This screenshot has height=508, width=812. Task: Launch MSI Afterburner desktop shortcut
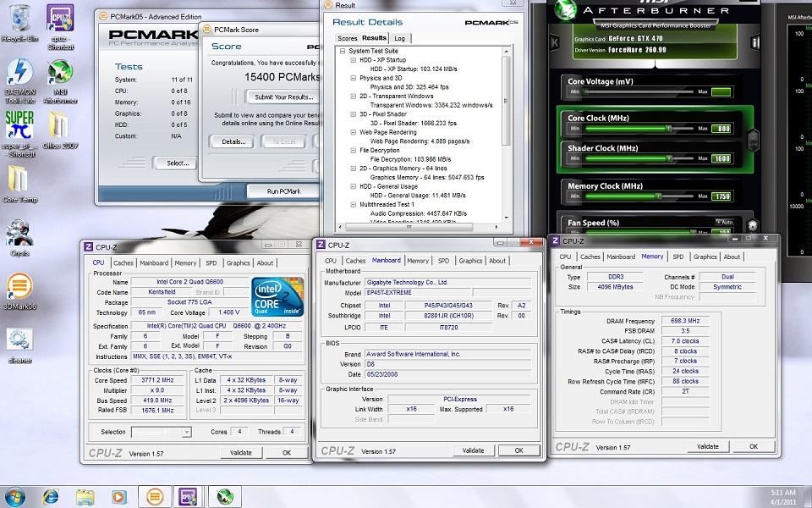pyautogui.click(x=60, y=80)
